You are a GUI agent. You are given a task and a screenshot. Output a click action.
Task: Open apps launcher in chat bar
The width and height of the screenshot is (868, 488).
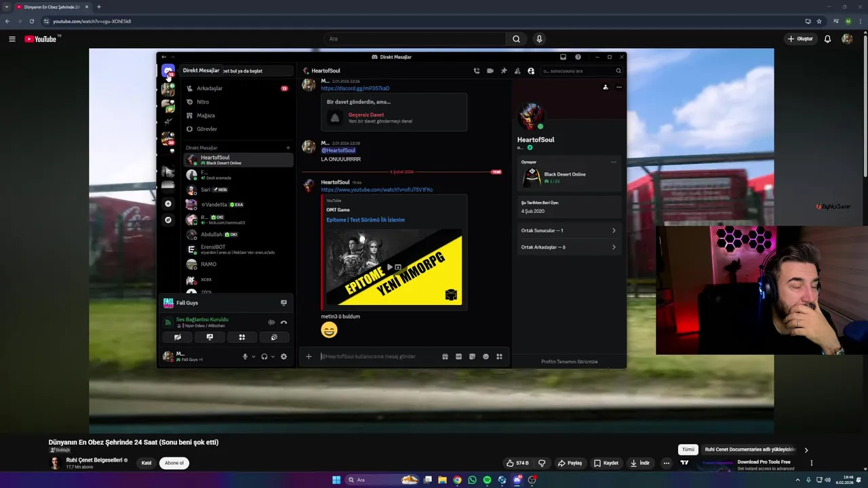click(x=499, y=357)
